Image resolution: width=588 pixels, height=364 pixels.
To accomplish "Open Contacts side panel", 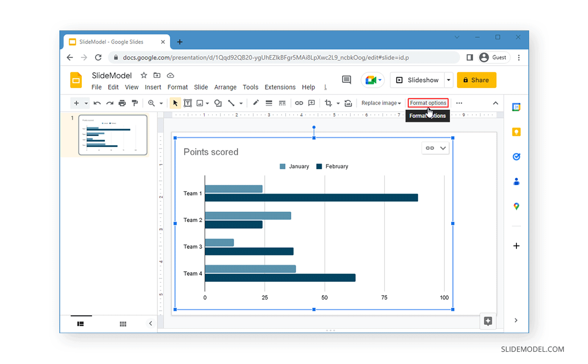I will (516, 181).
